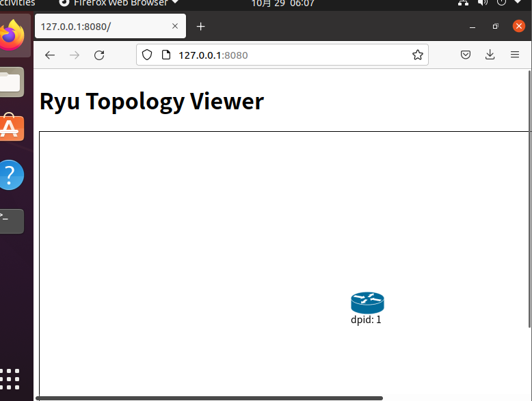Image resolution: width=532 pixels, height=401 pixels.
Task: Click the dpid: 1 switch icon
Action: click(367, 303)
